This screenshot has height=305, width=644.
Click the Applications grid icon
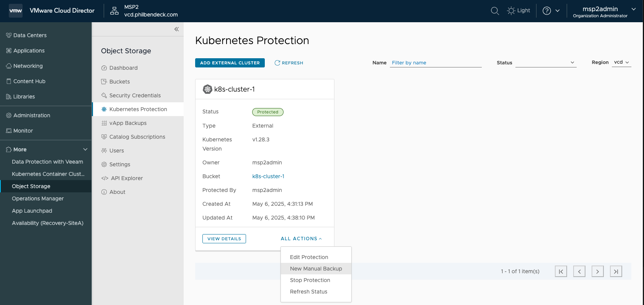coord(9,51)
